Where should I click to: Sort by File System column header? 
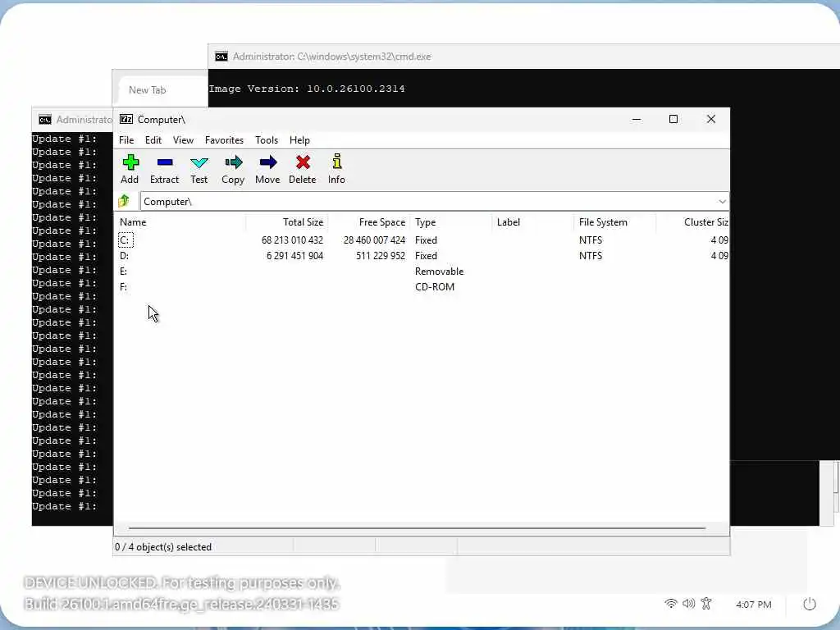click(x=615, y=221)
